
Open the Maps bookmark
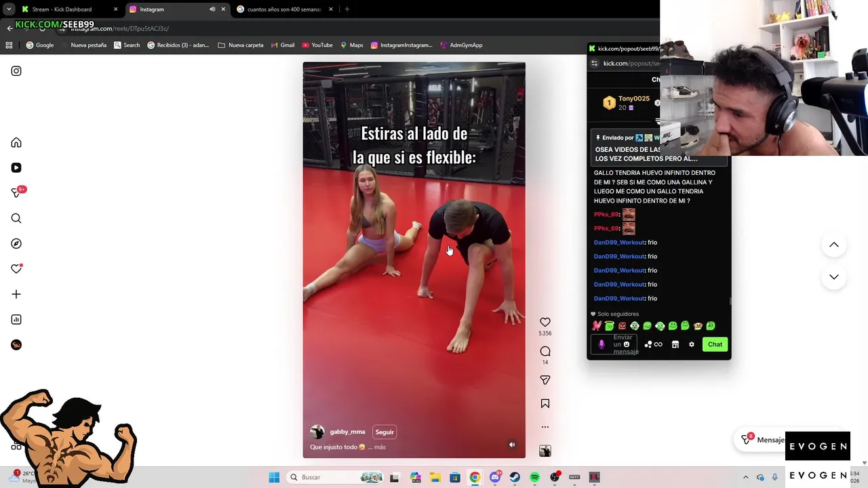tap(352, 45)
